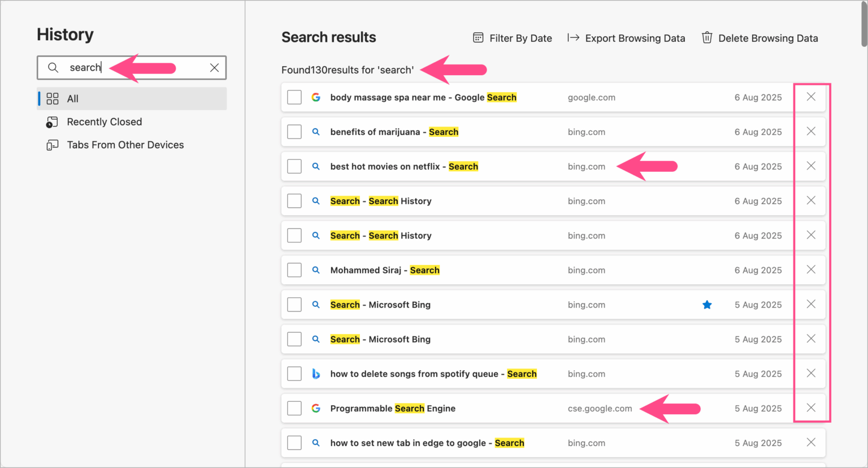Viewport: 868px width, 468px height.
Task: Select the checkbox beside Programmable Search Engine
Action: coord(294,408)
